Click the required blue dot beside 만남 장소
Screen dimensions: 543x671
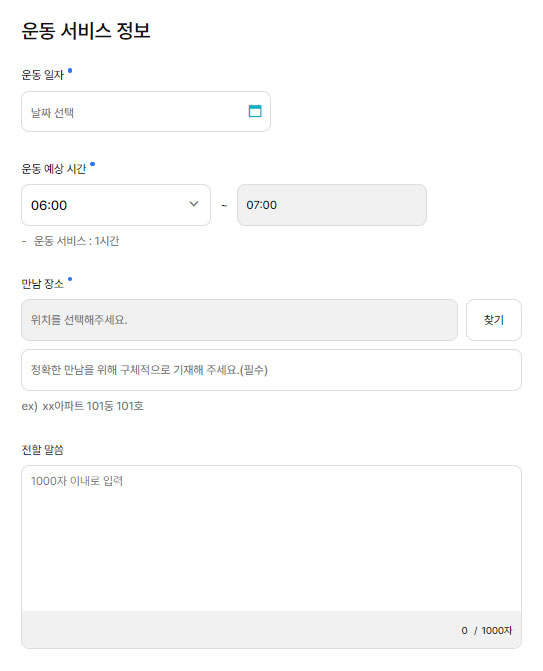tap(70, 279)
